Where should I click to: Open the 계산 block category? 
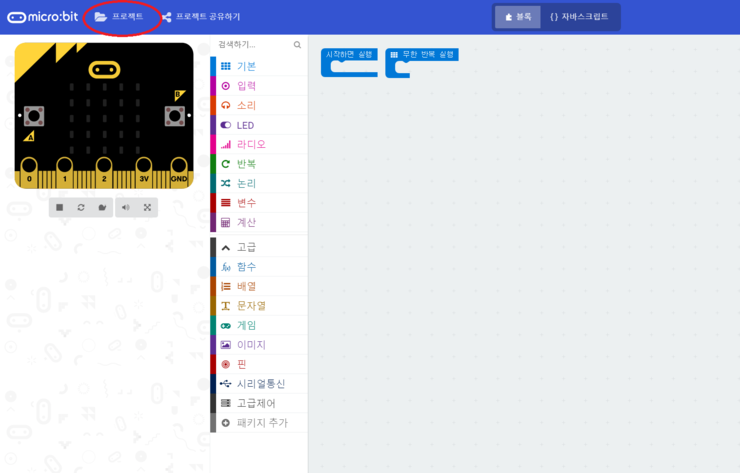pyautogui.click(x=259, y=222)
